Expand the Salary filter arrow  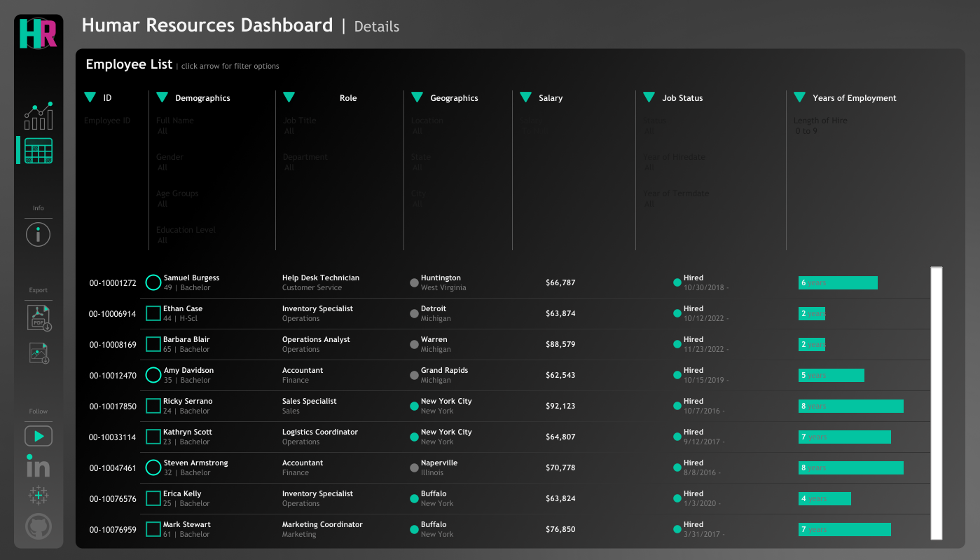[x=526, y=97]
